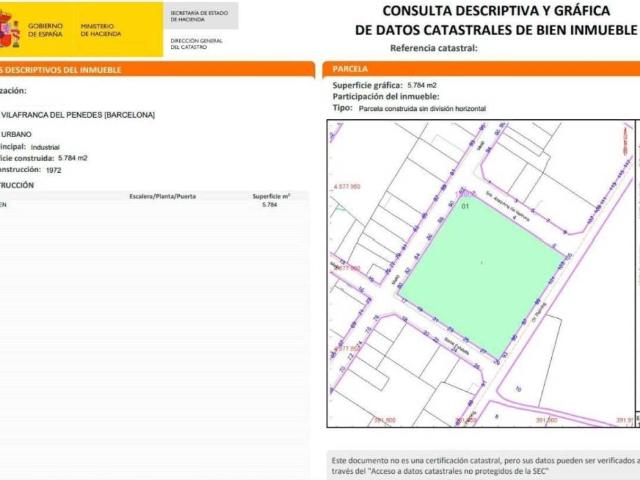This screenshot has width=640, height=480.
Task: Click 'VILAFRANCA DEL PENEDES [BARCELONA]' text
Action: 78,115
